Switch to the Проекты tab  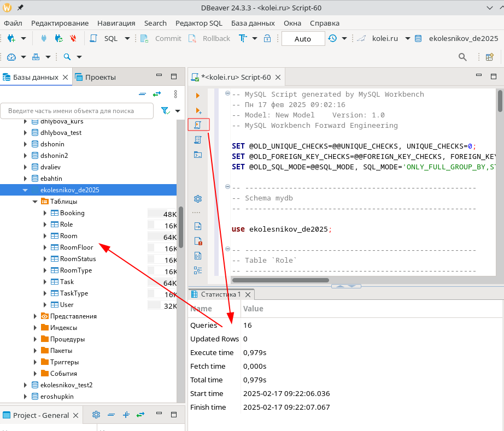click(100, 77)
